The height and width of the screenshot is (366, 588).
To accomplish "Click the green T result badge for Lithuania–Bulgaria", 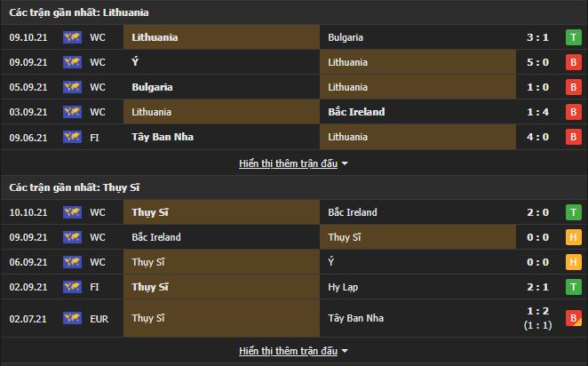I will coord(573,38).
